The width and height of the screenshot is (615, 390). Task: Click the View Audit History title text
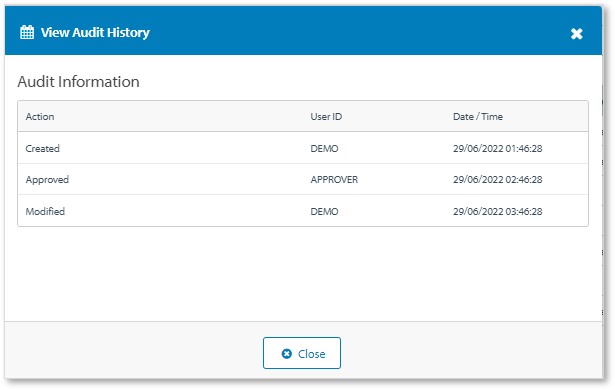click(x=95, y=33)
